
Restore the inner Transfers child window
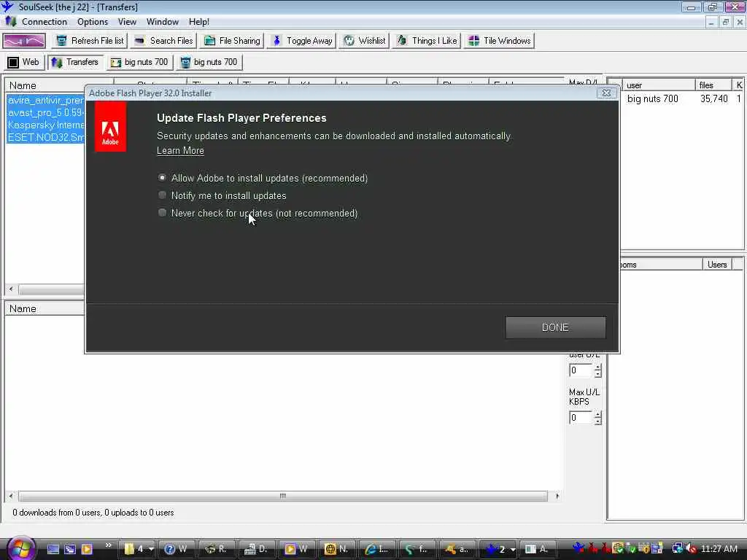click(725, 22)
